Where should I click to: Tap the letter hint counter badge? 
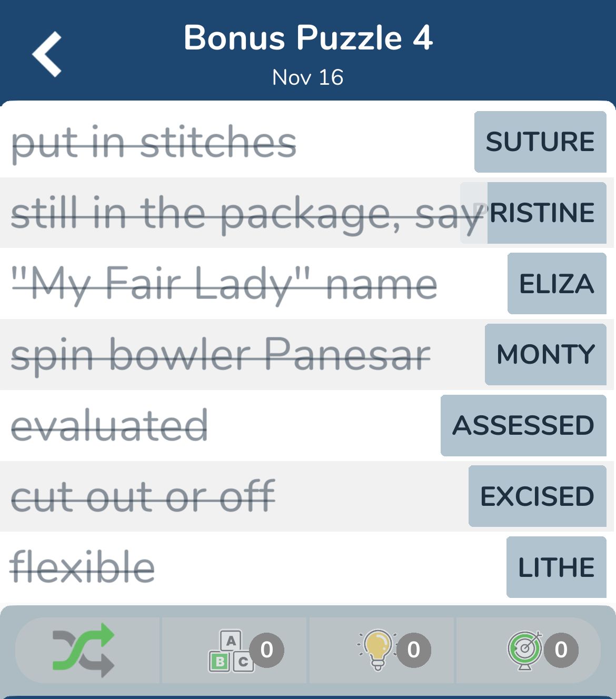pos(267,650)
